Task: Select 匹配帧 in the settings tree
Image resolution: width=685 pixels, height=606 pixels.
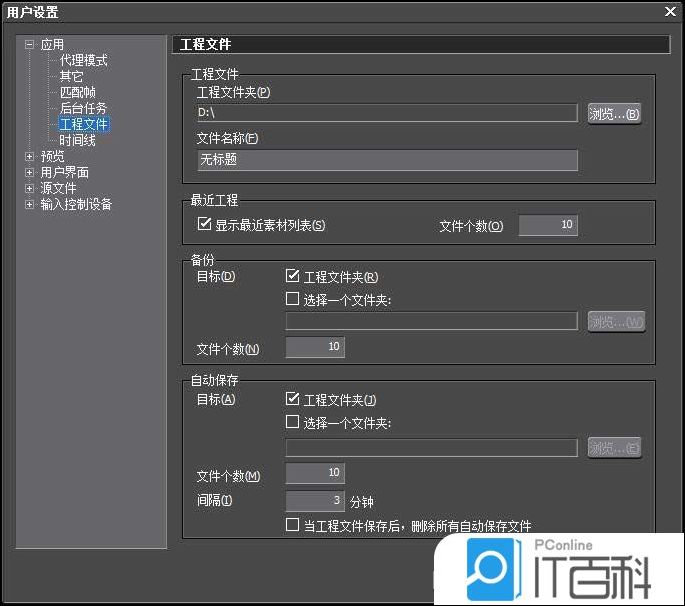Action: 77,92
